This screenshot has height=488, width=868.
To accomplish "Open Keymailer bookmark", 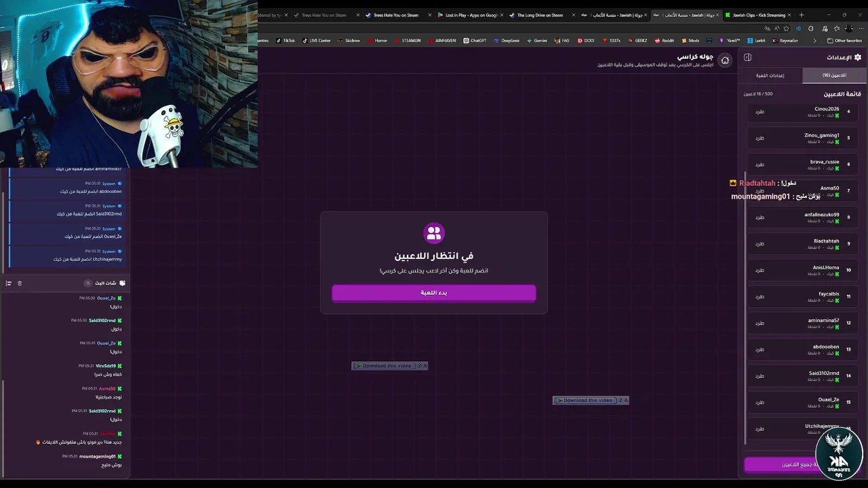I will pos(785,41).
